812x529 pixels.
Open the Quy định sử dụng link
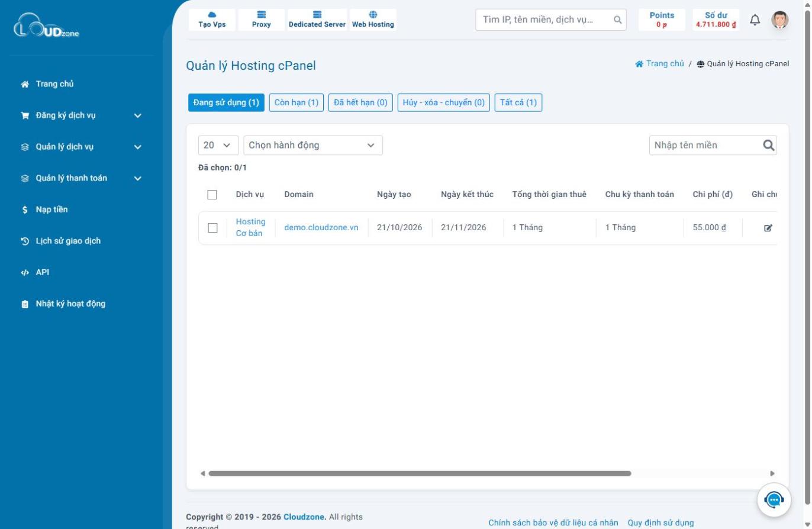coord(660,522)
